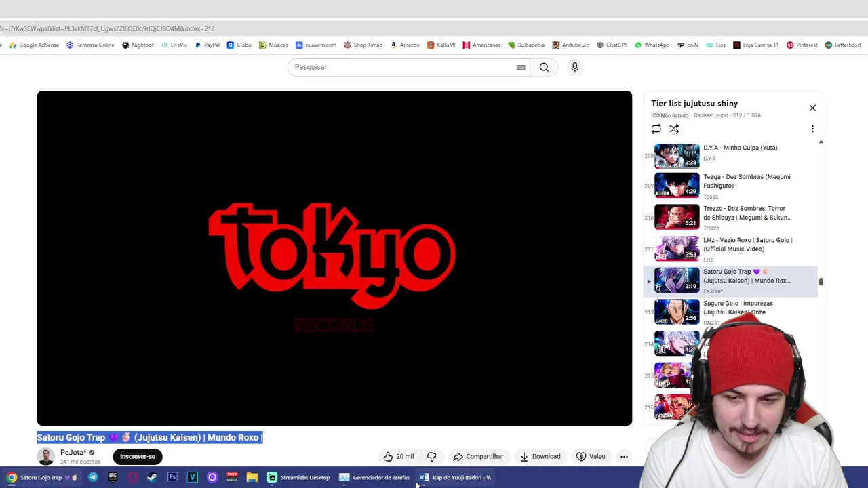The image size is (868, 488).
Task: Open the Anitube.vip bookmark
Action: tap(570, 45)
